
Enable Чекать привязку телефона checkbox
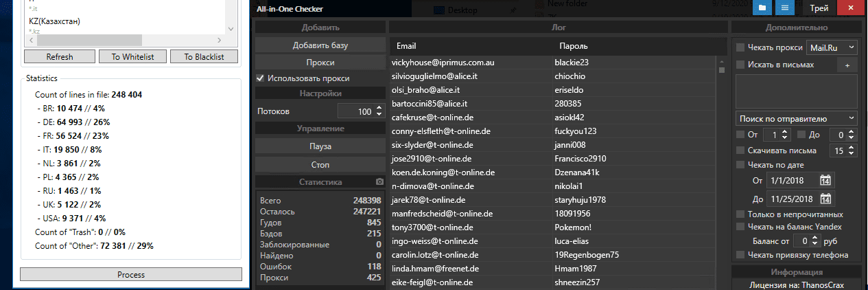click(x=740, y=255)
